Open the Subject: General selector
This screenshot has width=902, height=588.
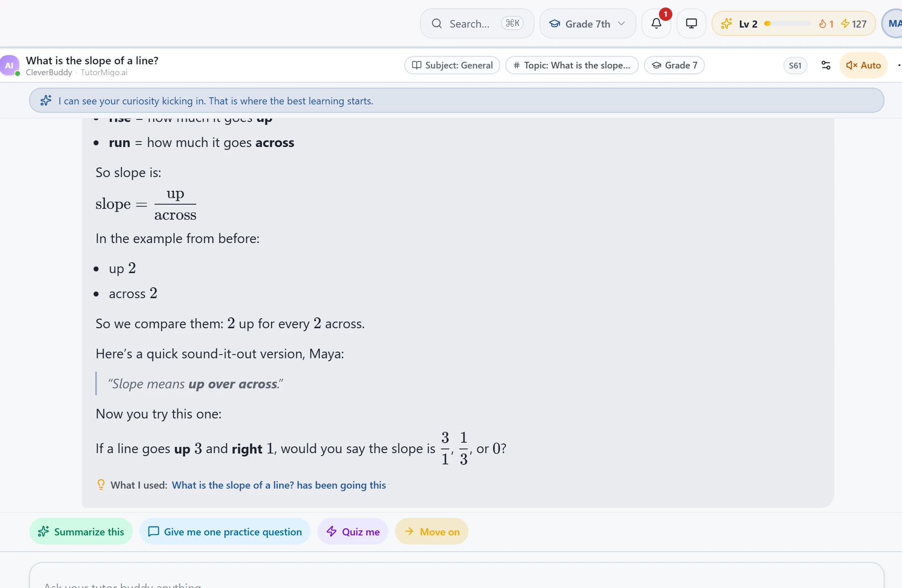[x=452, y=65]
